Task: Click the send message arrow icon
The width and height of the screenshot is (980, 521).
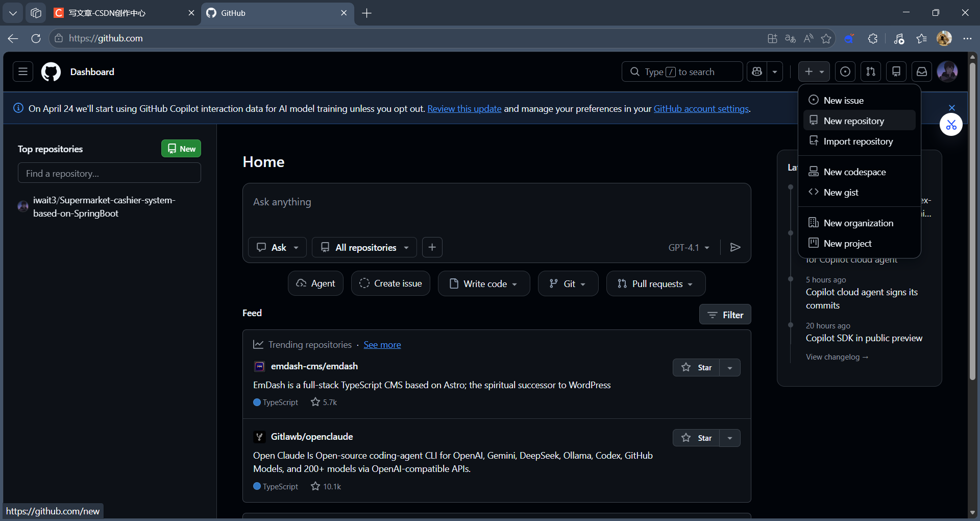Action: tap(736, 247)
